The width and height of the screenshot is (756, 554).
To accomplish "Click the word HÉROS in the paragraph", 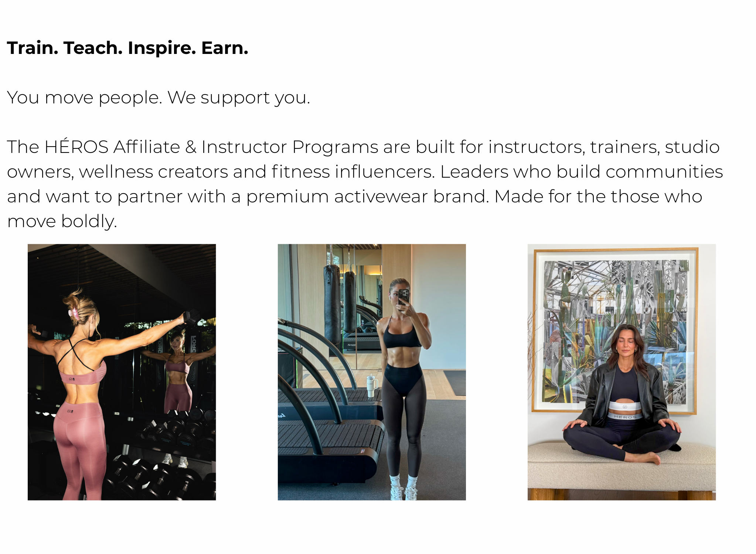I will (76, 147).
